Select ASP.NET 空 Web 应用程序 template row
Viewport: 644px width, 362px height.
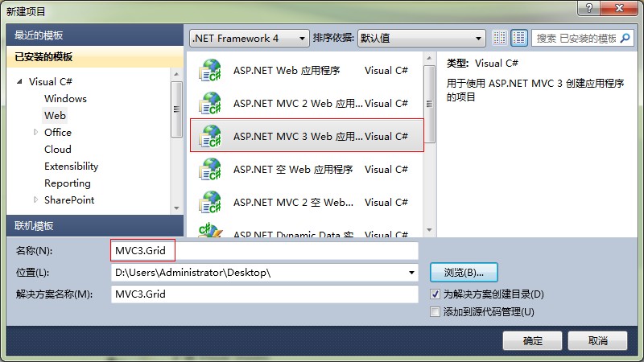pyautogui.click(x=307, y=169)
